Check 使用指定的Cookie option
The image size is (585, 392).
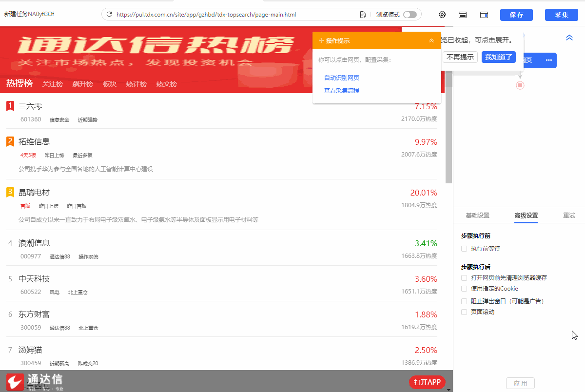[x=464, y=289]
